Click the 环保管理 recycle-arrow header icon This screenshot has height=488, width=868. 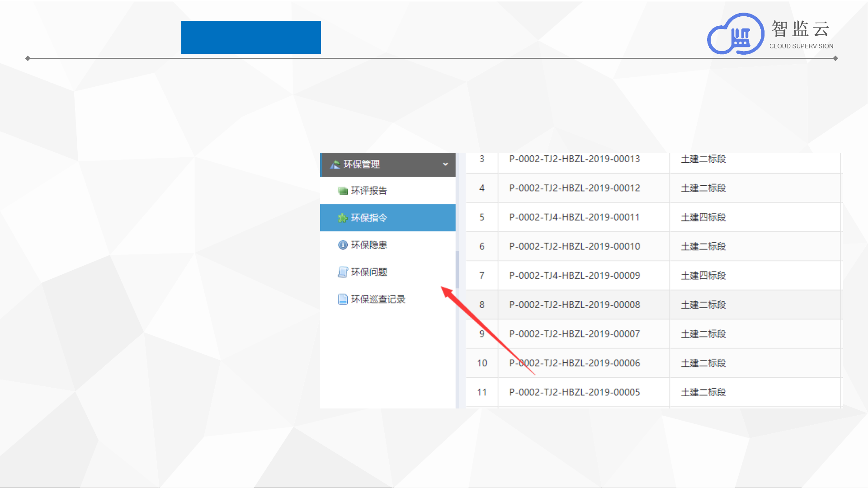[335, 165]
